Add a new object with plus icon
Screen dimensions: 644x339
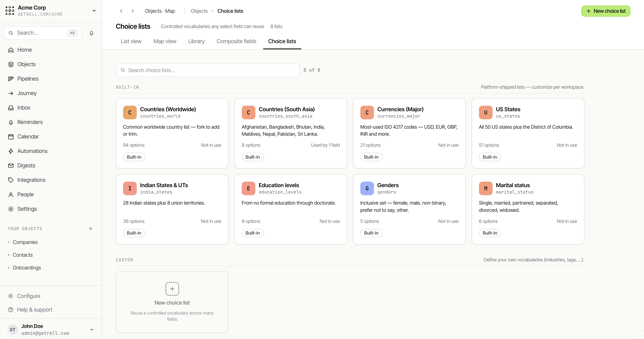click(x=91, y=229)
